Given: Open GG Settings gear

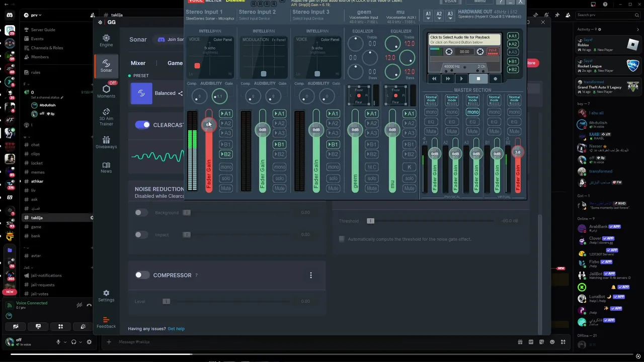Looking at the screenshot, I should pos(106,296).
